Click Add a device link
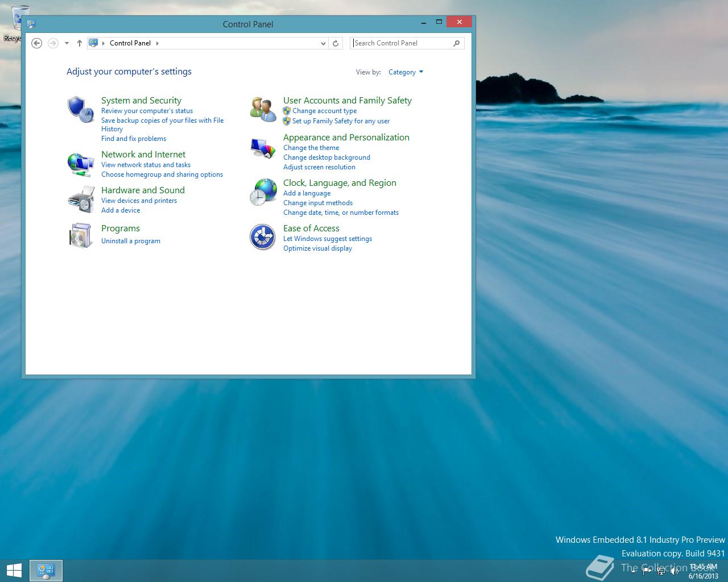The image size is (728, 582). click(x=121, y=210)
